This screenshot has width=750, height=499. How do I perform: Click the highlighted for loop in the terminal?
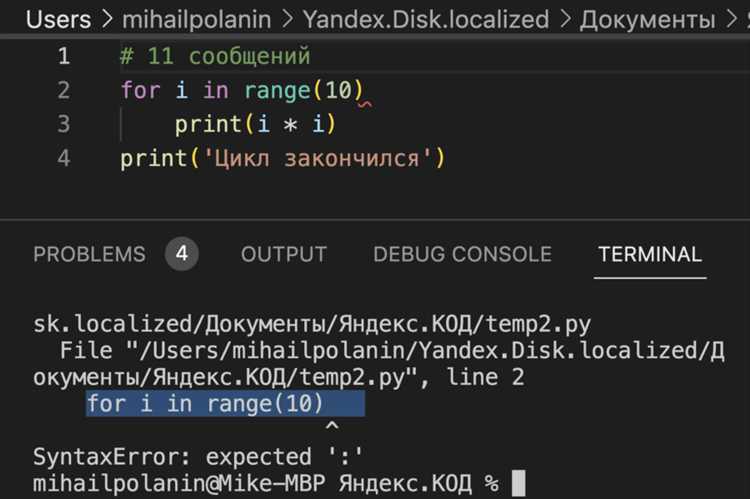click(x=225, y=404)
